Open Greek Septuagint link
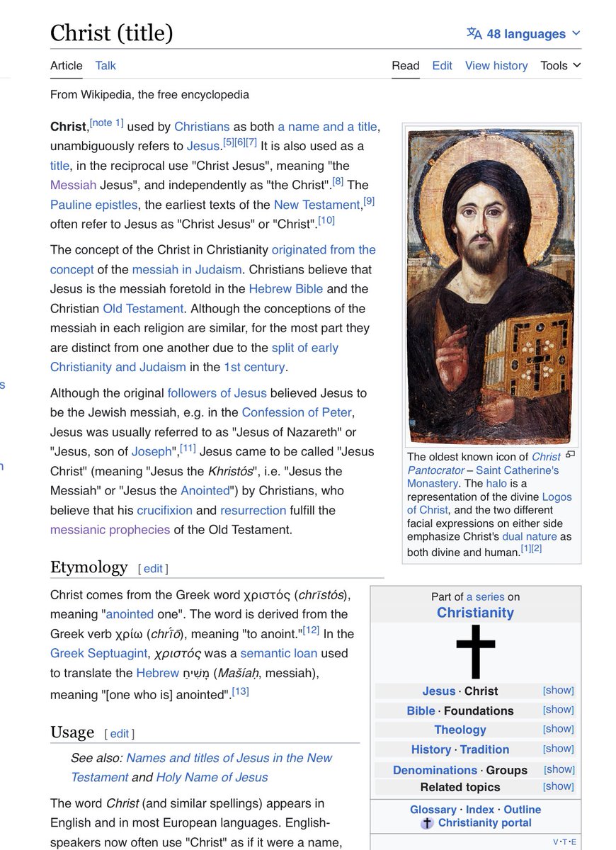Viewport: 616px width, 850px height. point(98,653)
